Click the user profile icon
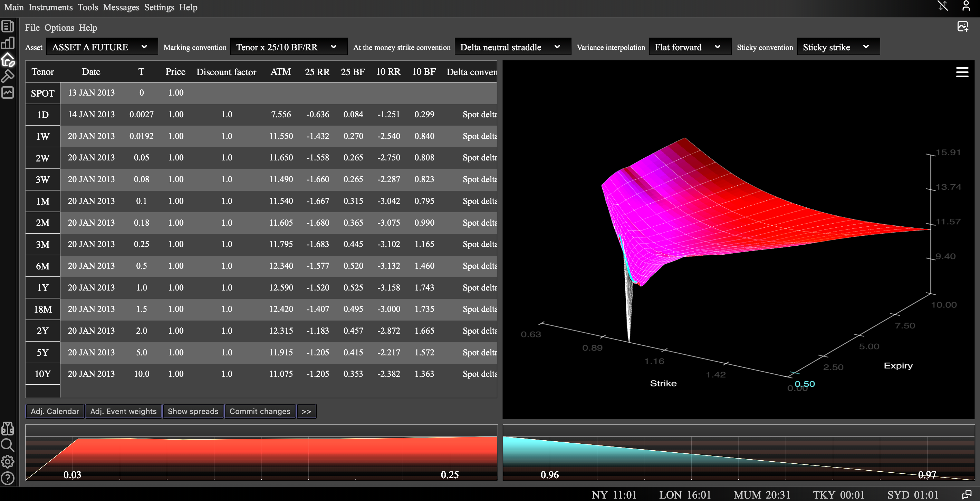The image size is (980, 501). point(966,6)
